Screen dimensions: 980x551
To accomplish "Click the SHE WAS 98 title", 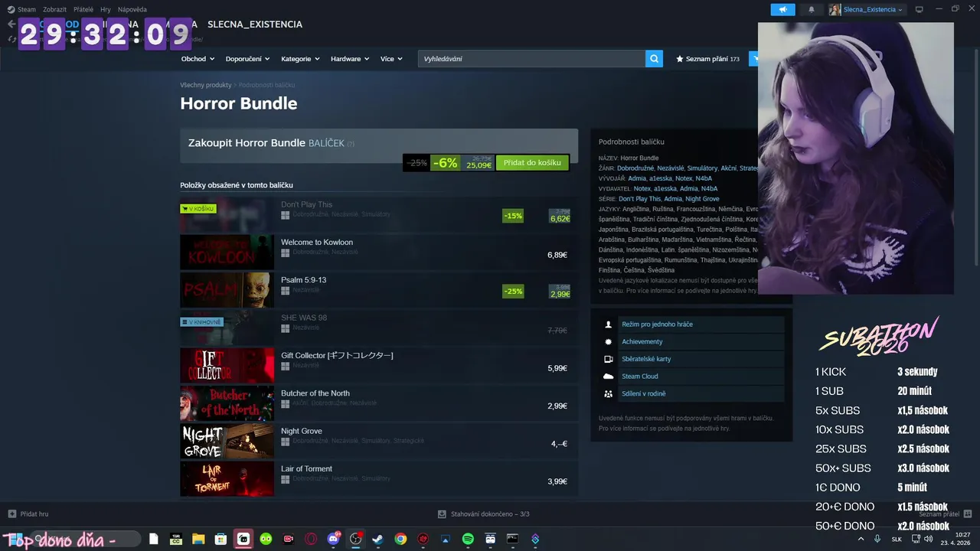I will point(304,318).
